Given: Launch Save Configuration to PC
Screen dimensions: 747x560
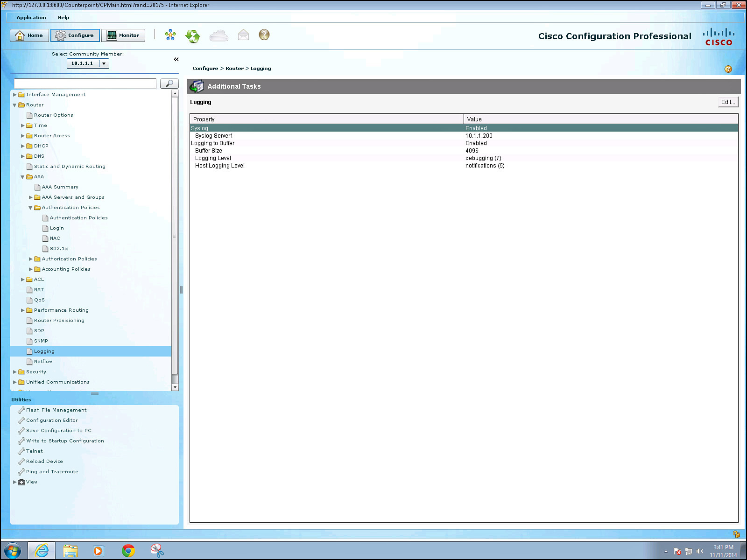Looking at the screenshot, I should point(58,431).
